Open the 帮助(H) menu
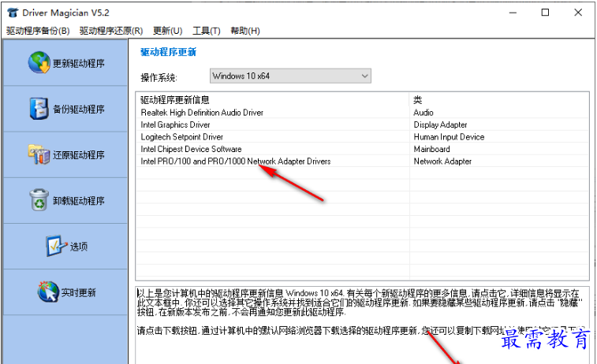The image size is (597, 364). [245, 31]
